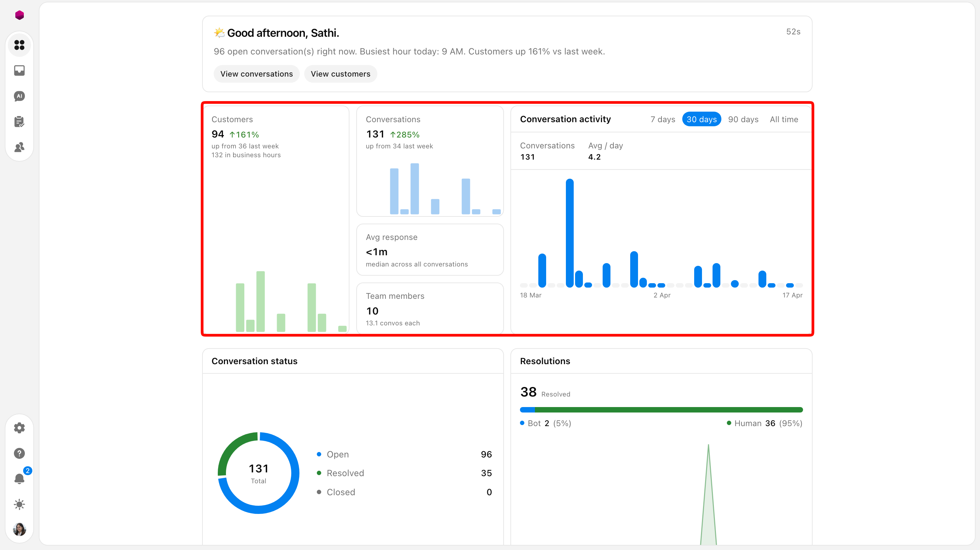Image resolution: width=980 pixels, height=550 pixels.
Task: Select the 30 days range
Action: (x=702, y=119)
